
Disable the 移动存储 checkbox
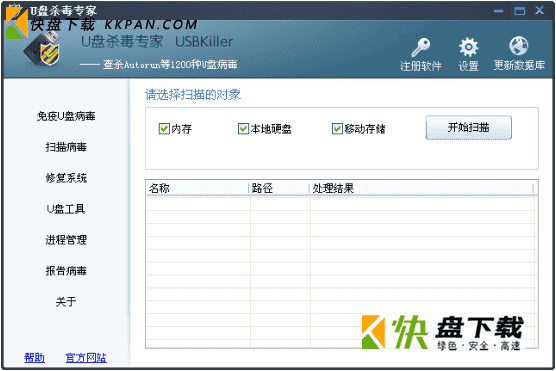(337, 129)
